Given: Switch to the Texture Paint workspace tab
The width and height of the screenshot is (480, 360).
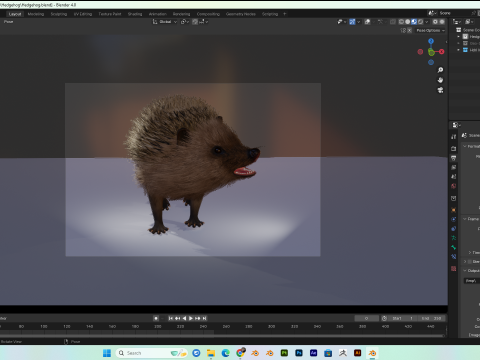Looking at the screenshot, I should point(110,14).
